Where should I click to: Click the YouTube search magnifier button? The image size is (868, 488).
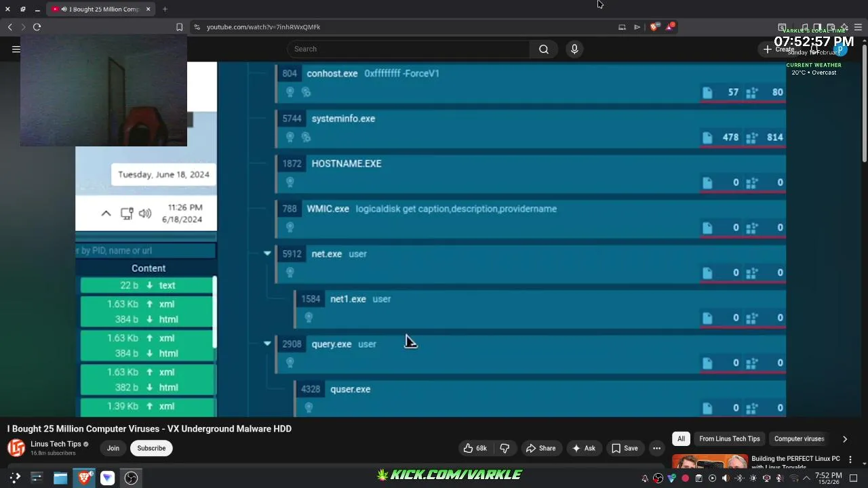pyautogui.click(x=544, y=49)
